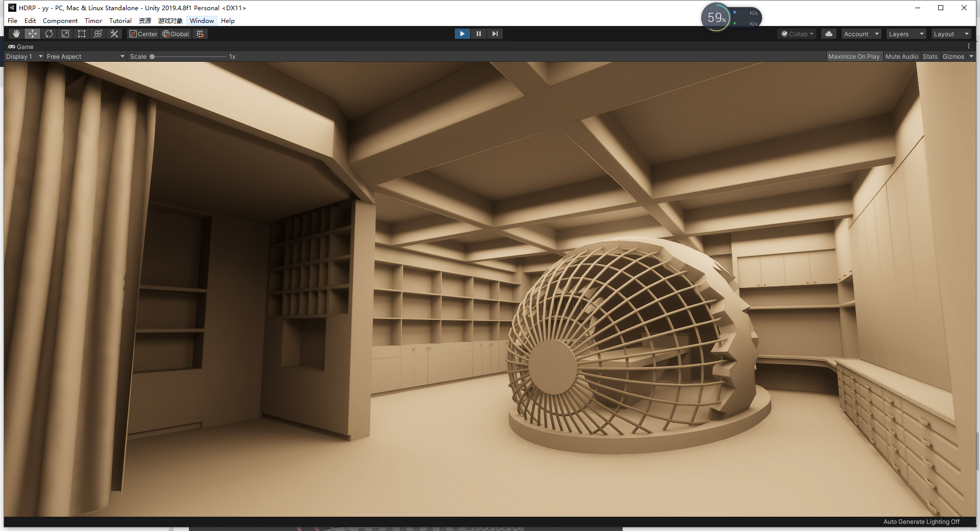Adjust the Scale slider handle
Image resolution: width=980 pixels, height=531 pixels.
point(152,57)
